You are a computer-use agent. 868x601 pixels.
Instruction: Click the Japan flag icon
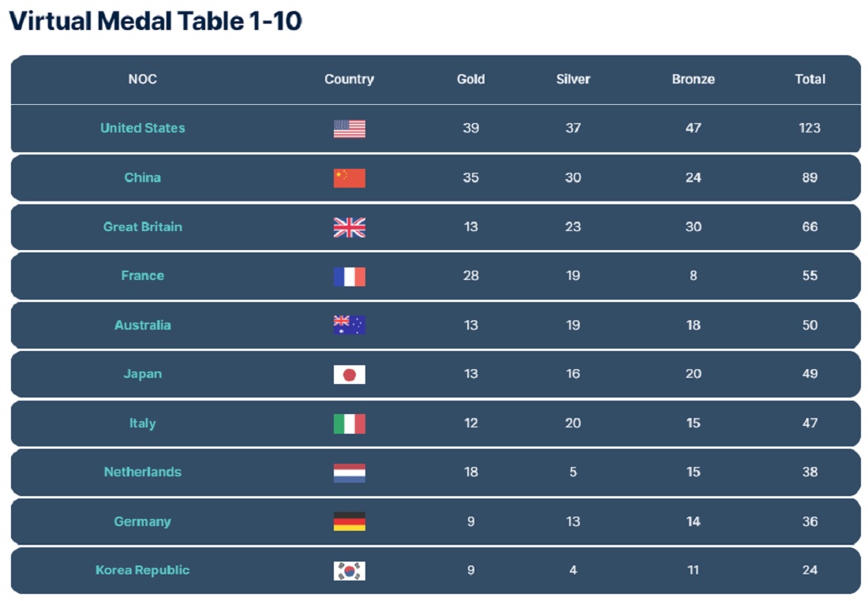(350, 374)
